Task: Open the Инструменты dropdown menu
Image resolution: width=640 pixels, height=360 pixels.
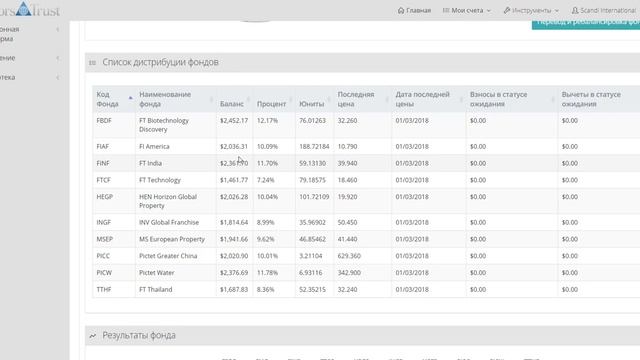Action: click(x=531, y=10)
